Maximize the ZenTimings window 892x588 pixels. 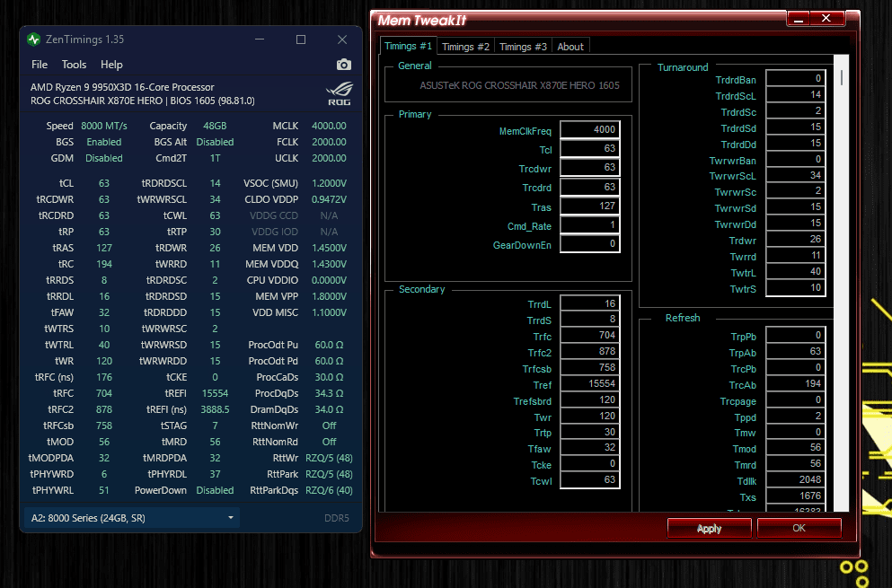pos(301,39)
